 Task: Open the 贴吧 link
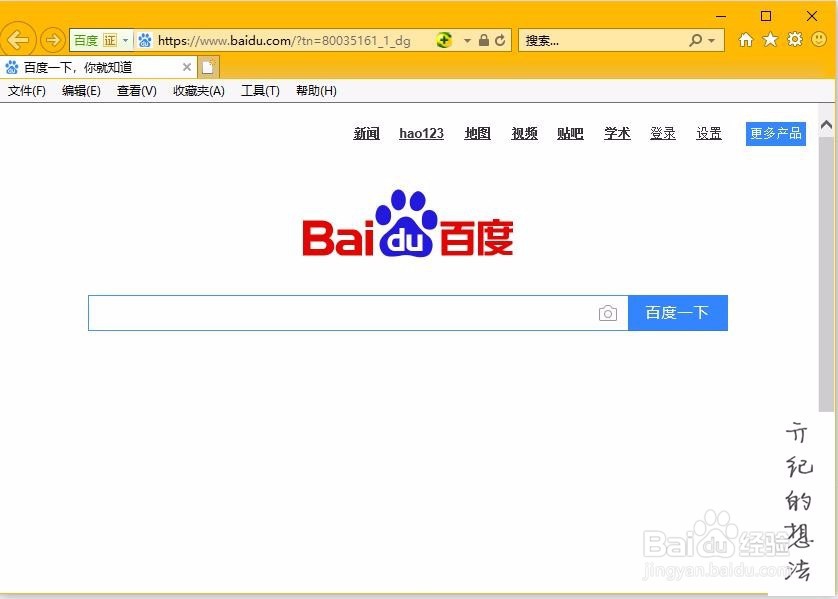click(570, 133)
